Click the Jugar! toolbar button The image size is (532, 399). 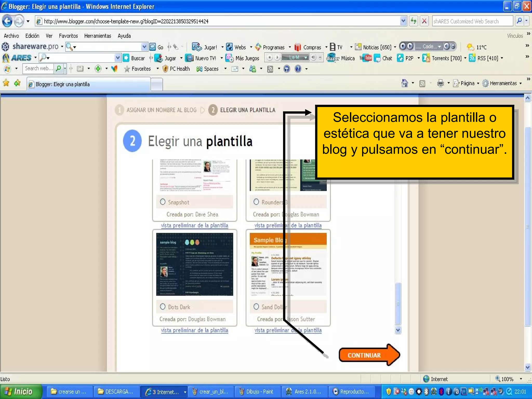pyautogui.click(x=204, y=47)
